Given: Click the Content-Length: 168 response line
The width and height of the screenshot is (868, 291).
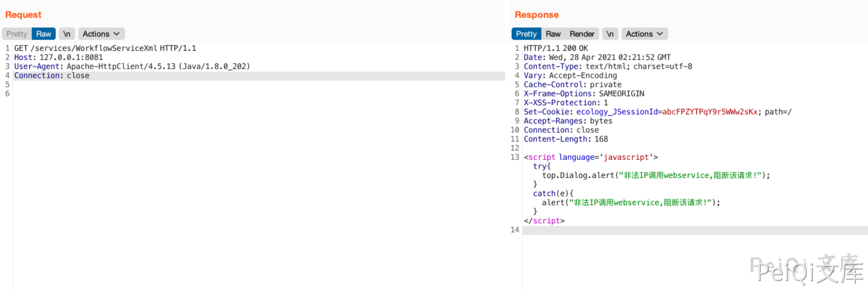Looking at the screenshot, I should (566, 139).
